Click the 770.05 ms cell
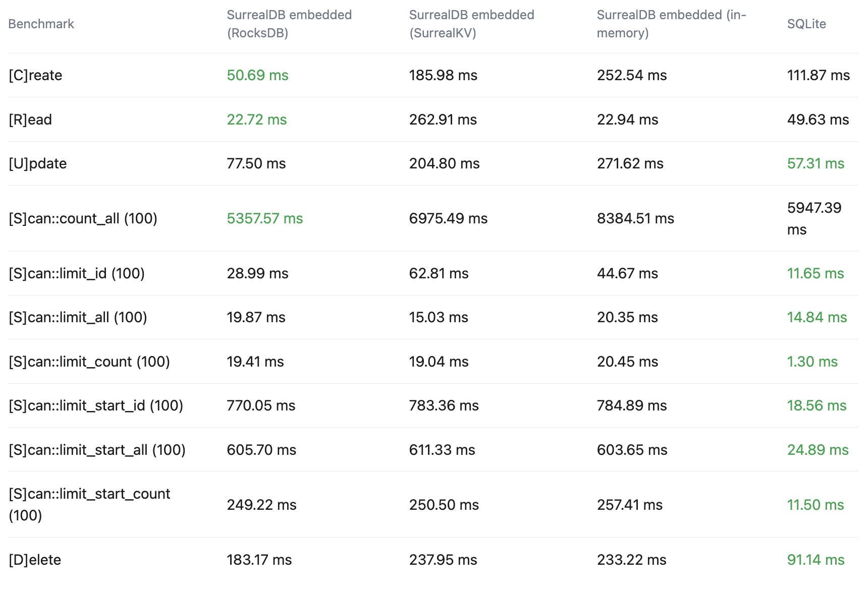Screen dimensions: 868x592 coord(261,405)
